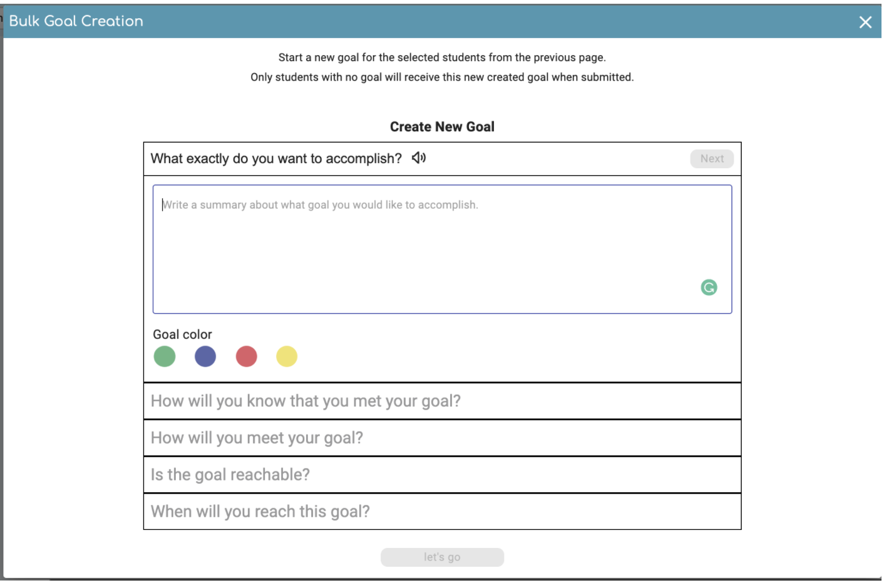This screenshot has height=588, width=884.
Task: Pick the red goal color swatch
Action: [246, 356]
